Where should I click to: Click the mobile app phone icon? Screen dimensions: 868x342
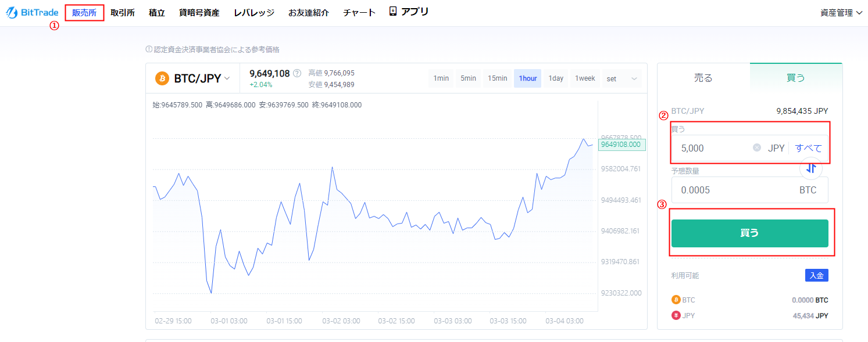tap(393, 12)
